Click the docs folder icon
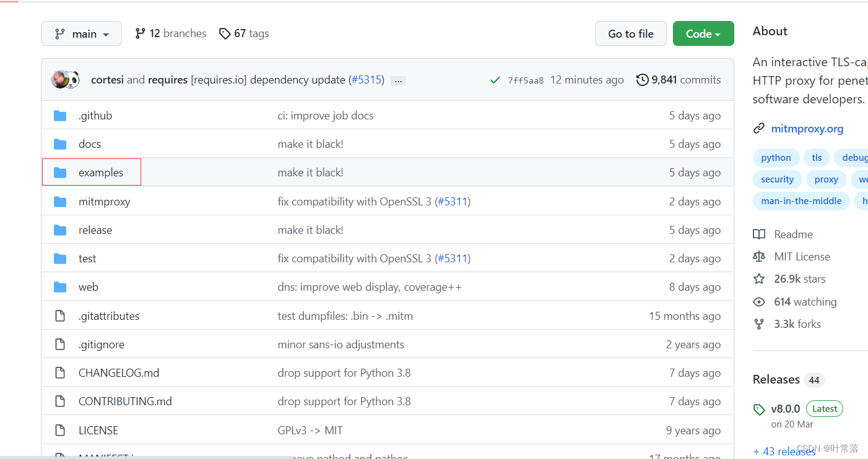Viewport: 868px width, 459px height. pos(60,144)
